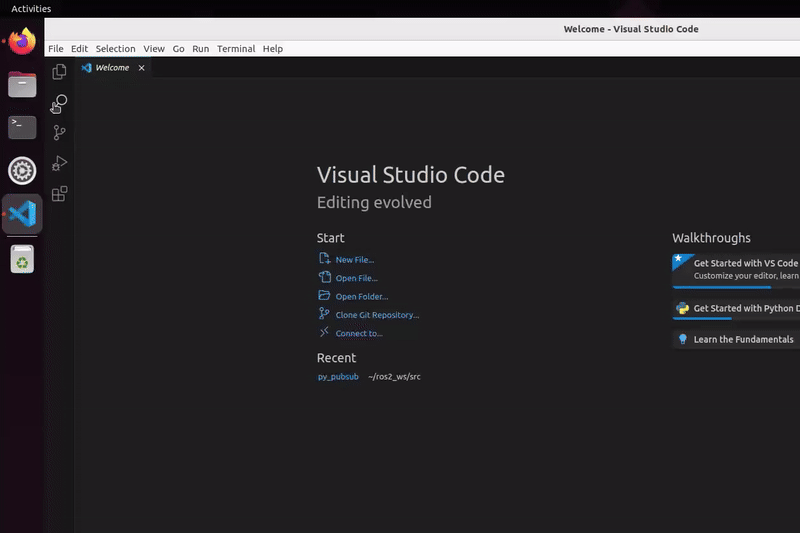This screenshot has width=800, height=533.
Task: Click the Connect to... link
Action: pyautogui.click(x=359, y=333)
